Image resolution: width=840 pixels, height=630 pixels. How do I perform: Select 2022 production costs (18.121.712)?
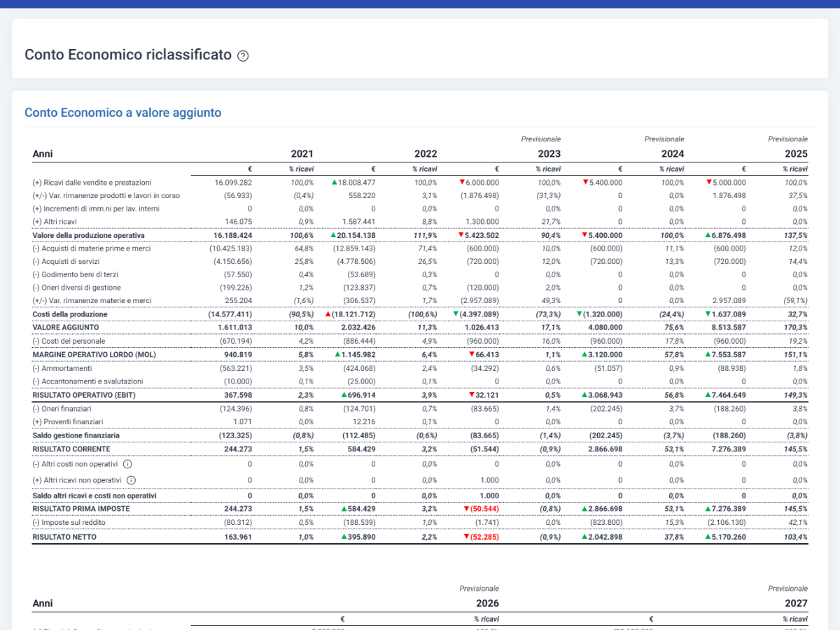[x=353, y=314]
